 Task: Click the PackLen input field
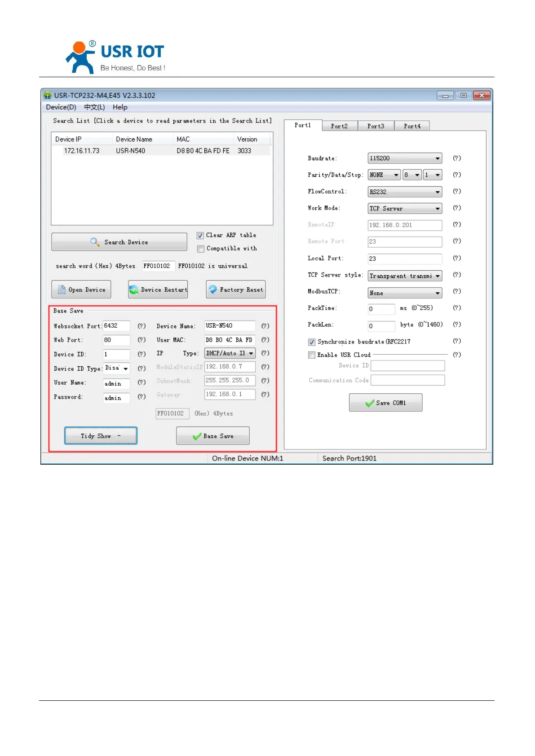381,325
